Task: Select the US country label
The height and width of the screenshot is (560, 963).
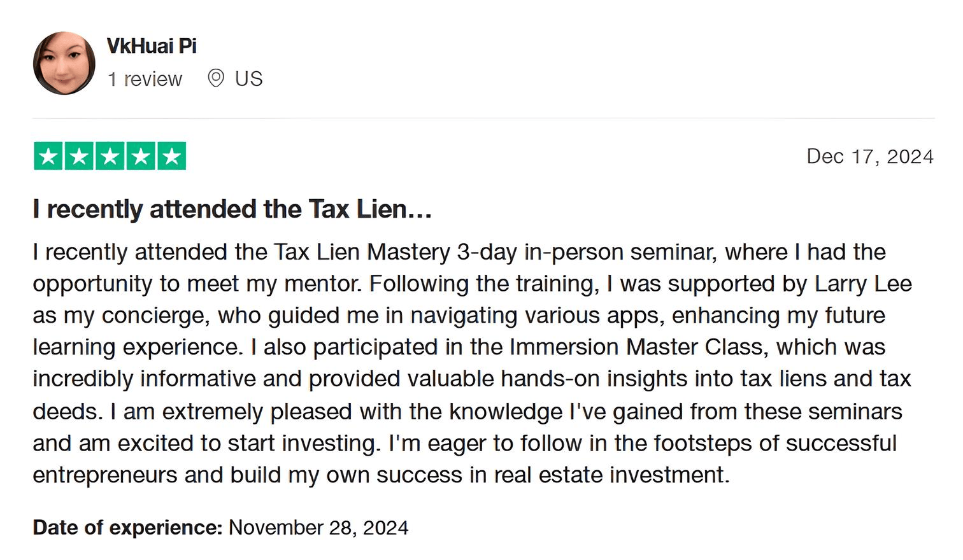Action: click(x=248, y=79)
